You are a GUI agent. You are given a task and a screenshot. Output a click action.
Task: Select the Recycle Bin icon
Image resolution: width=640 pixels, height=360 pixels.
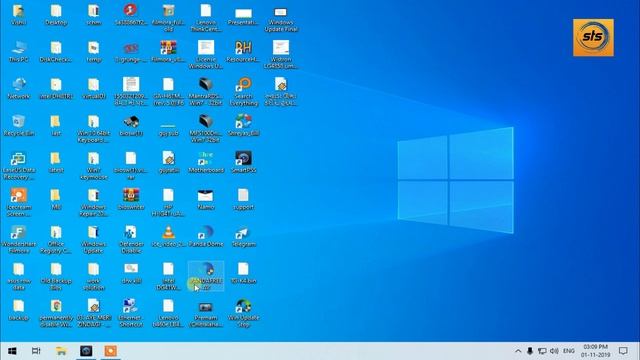18,126
